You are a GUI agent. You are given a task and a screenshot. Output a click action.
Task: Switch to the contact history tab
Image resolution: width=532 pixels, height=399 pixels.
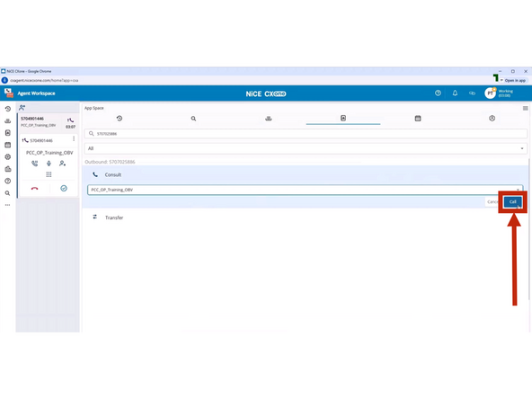[120, 119]
